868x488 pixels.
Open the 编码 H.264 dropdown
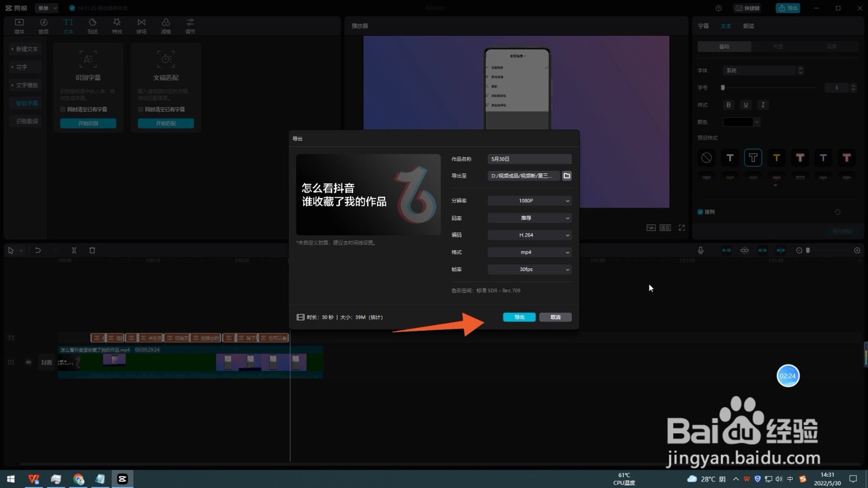[529, 235]
